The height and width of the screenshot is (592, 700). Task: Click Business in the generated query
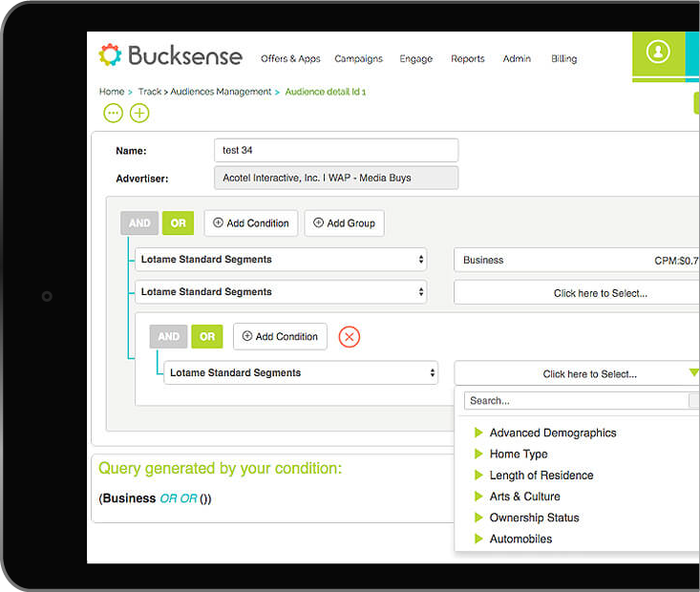129,498
